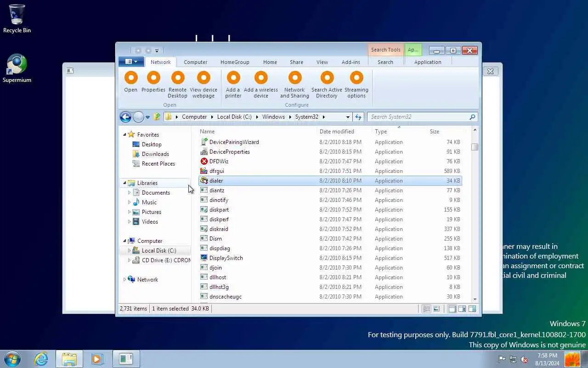Select Downloads under Favorites
This screenshot has width=588, height=368.
click(x=155, y=154)
